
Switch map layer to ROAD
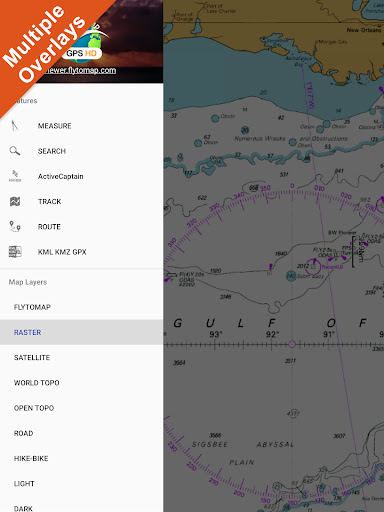point(81,433)
